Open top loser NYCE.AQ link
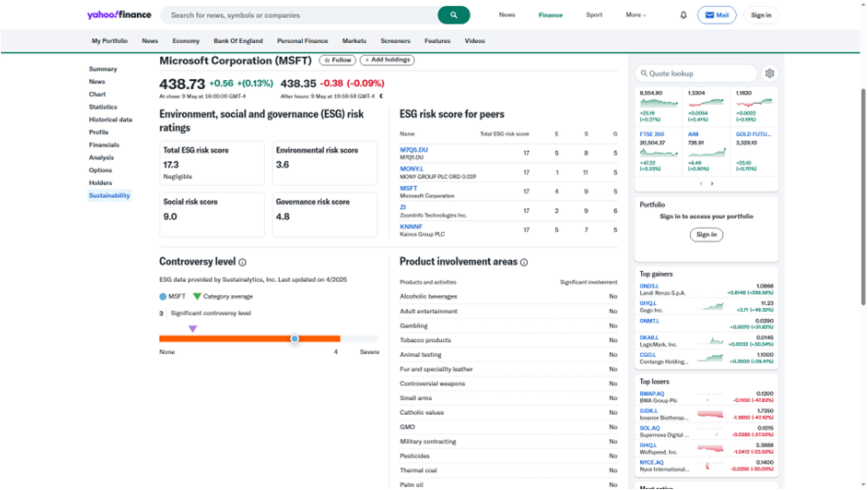 [652, 462]
